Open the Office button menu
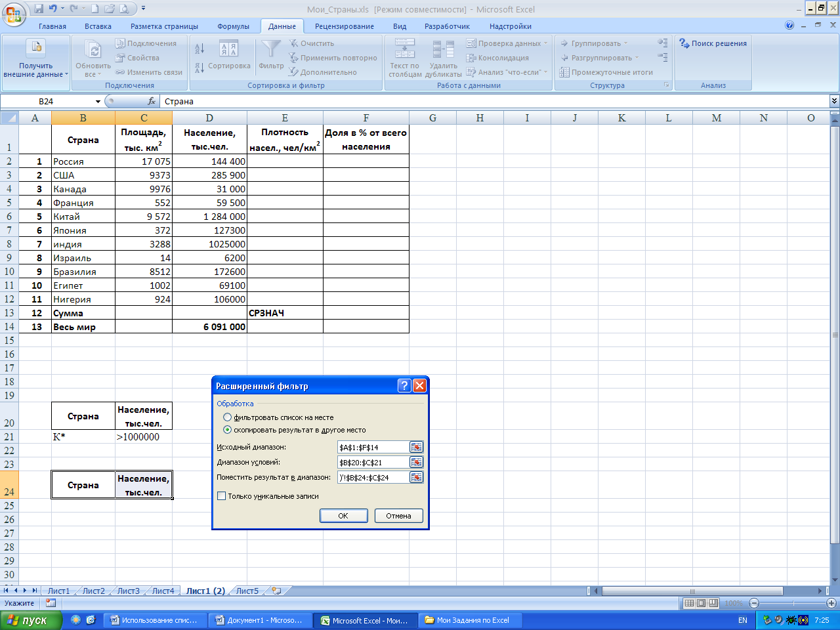Image resolution: width=840 pixels, height=630 pixels. pyautogui.click(x=14, y=13)
